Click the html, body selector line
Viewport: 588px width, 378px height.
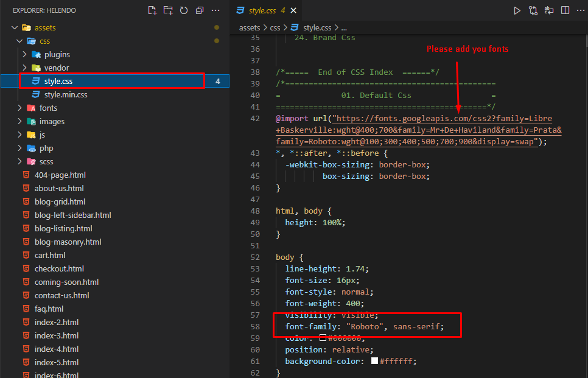click(x=303, y=211)
